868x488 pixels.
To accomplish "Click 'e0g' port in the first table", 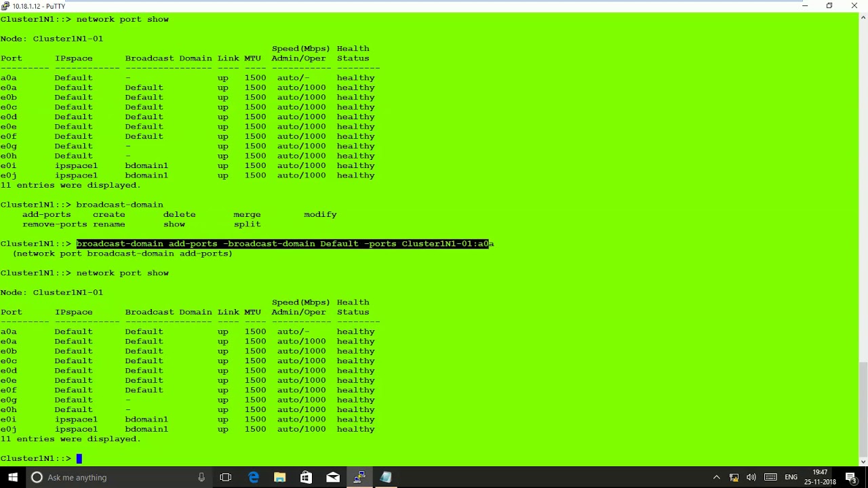I will (x=8, y=146).
